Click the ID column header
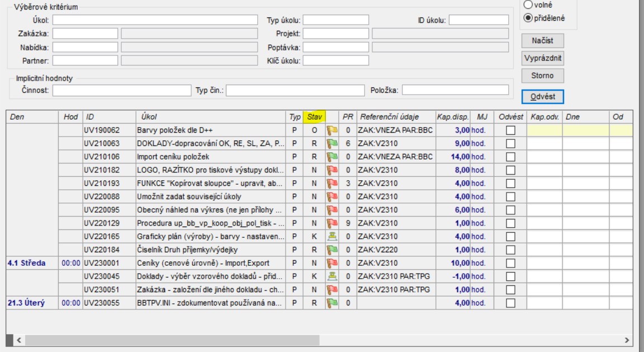 pyautogui.click(x=109, y=117)
